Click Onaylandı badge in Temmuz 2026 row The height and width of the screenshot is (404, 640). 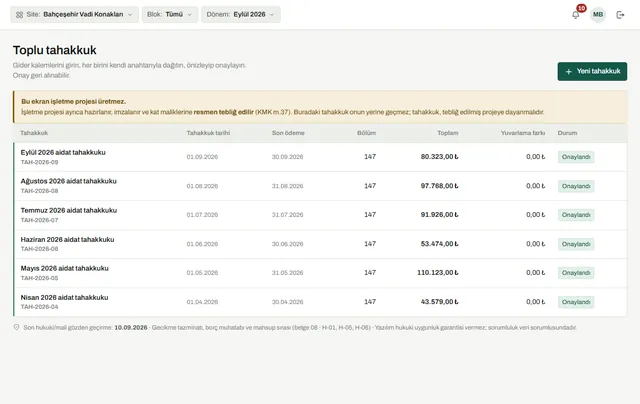pos(576,215)
